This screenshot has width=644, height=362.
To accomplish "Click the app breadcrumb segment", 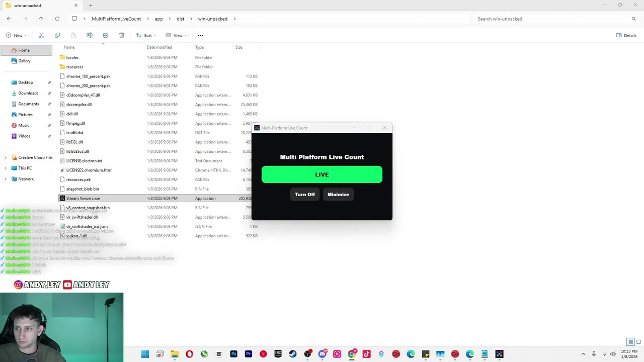I will 159,19.
